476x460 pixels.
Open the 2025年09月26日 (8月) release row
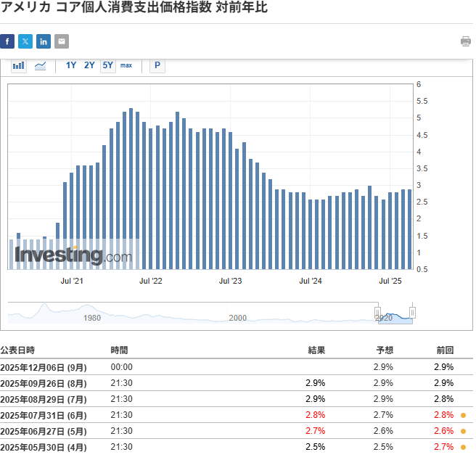tap(44, 383)
